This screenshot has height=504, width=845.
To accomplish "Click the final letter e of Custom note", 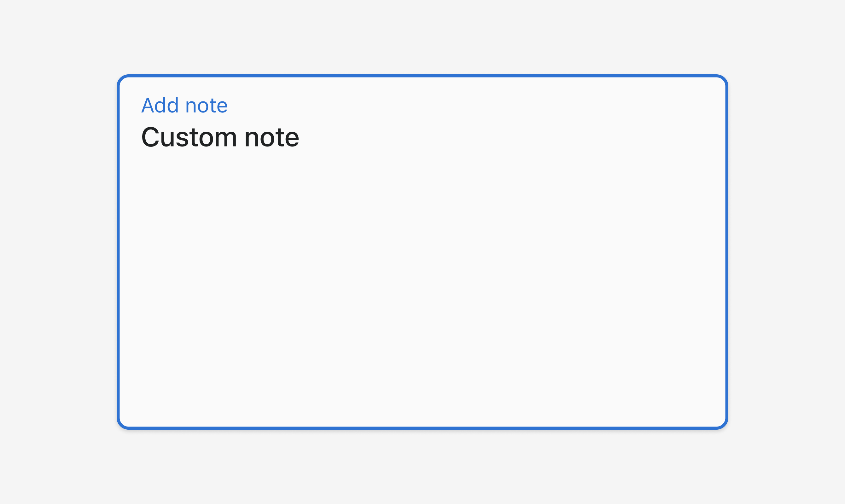I will pos(292,139).
